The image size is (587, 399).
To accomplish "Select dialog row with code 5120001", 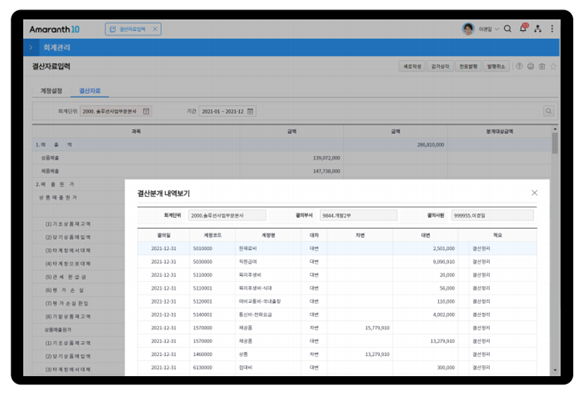I will point(337,301).
